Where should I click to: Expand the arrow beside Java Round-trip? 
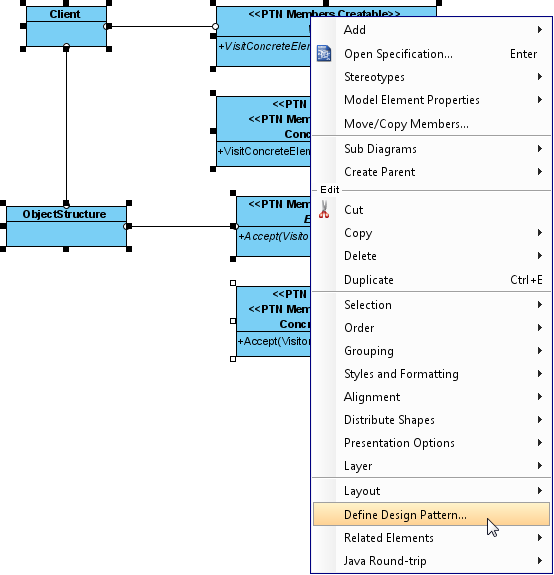pyautogui.click(x=540, y=560)
